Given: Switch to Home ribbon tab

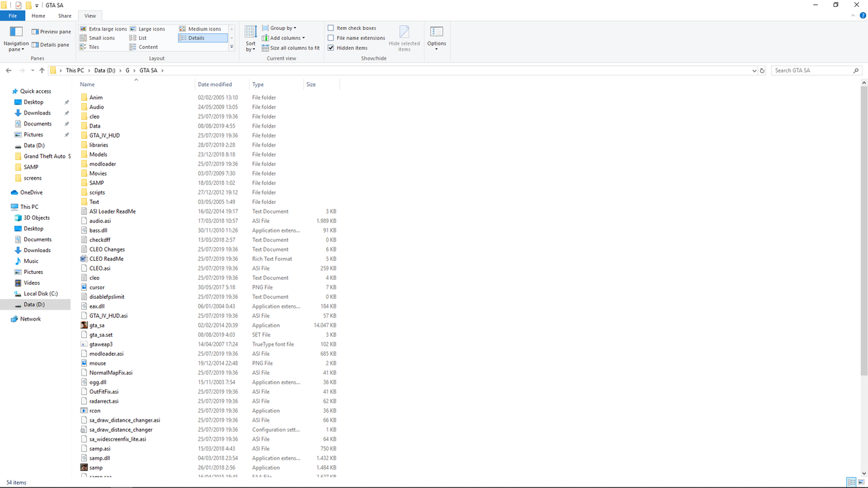Looking at the screenshot, I should [38, 16].
